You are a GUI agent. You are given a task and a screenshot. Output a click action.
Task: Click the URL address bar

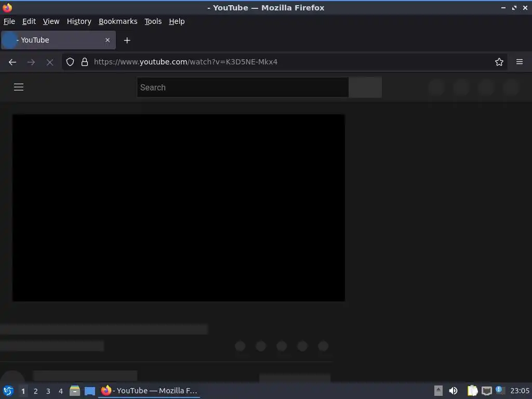click(285, 62)
